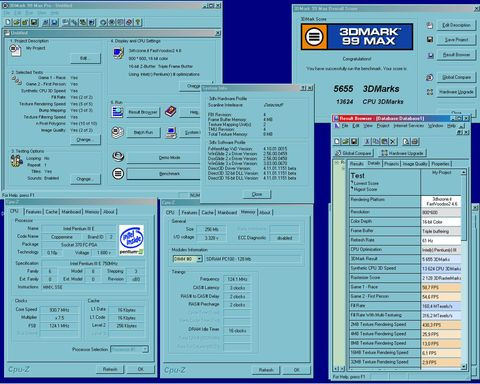Click icon beside Result Browser in score window

click(430, 55)
